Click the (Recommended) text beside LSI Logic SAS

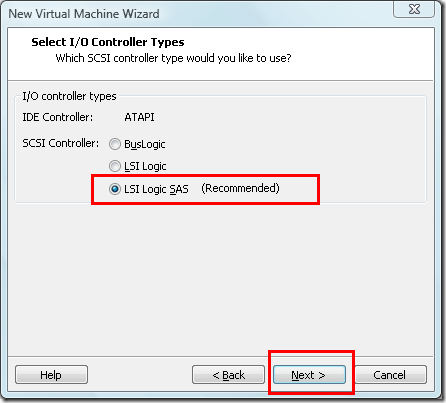240,188
